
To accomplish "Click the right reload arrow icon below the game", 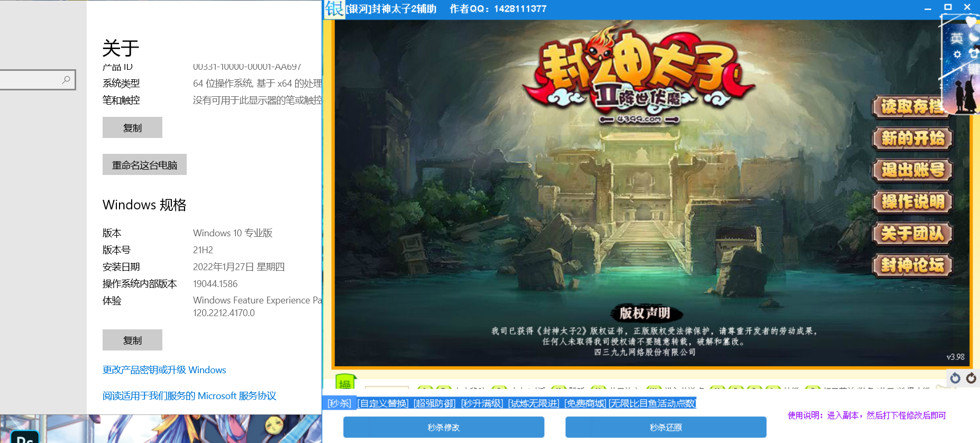I will tap(971, 378).
